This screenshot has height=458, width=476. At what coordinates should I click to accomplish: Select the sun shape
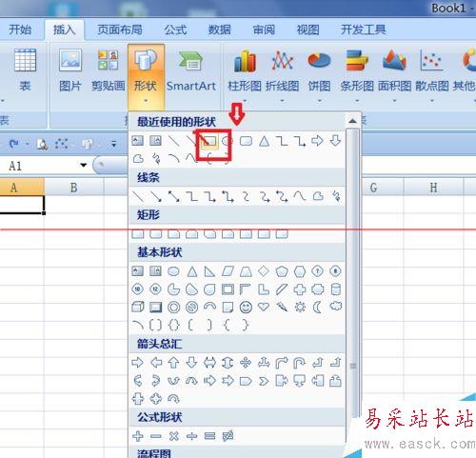click(x=300, y=308)
